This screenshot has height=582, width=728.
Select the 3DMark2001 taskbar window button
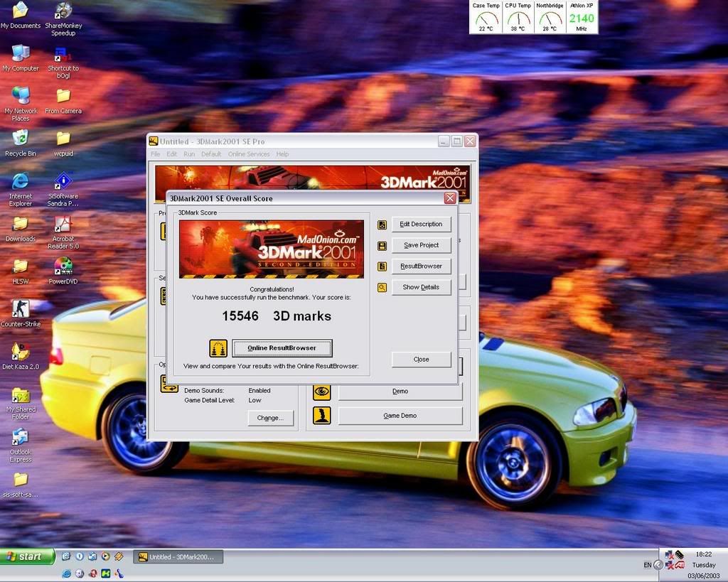178,557
